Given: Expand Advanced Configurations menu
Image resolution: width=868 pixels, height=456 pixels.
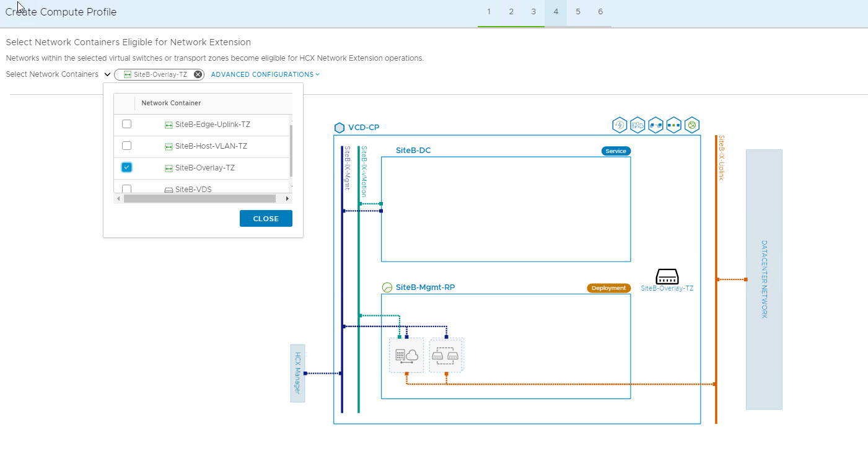Looking at the screenshot, I should (265, 74).
